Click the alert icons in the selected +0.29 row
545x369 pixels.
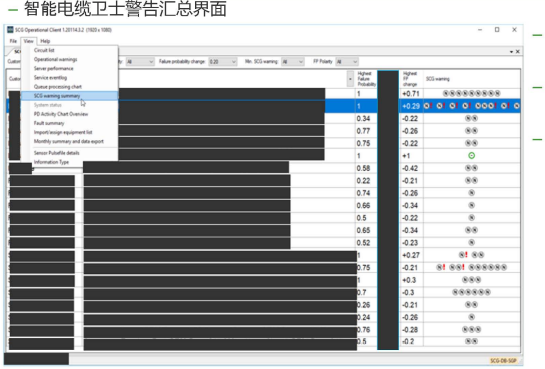[472, 106]
